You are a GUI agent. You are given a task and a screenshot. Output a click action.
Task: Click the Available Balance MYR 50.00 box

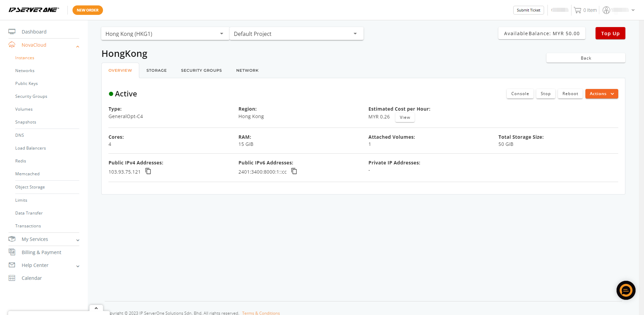click(542, 33)
